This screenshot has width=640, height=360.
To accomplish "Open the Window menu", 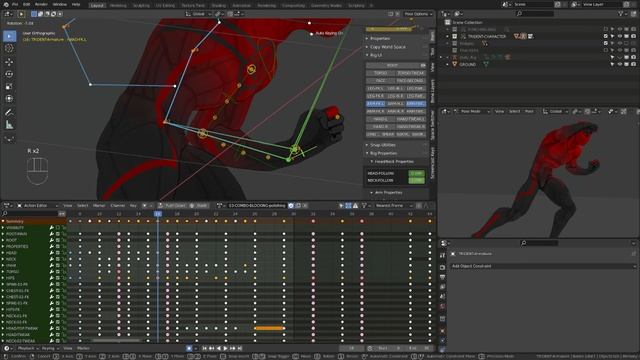I will [60, 4].
